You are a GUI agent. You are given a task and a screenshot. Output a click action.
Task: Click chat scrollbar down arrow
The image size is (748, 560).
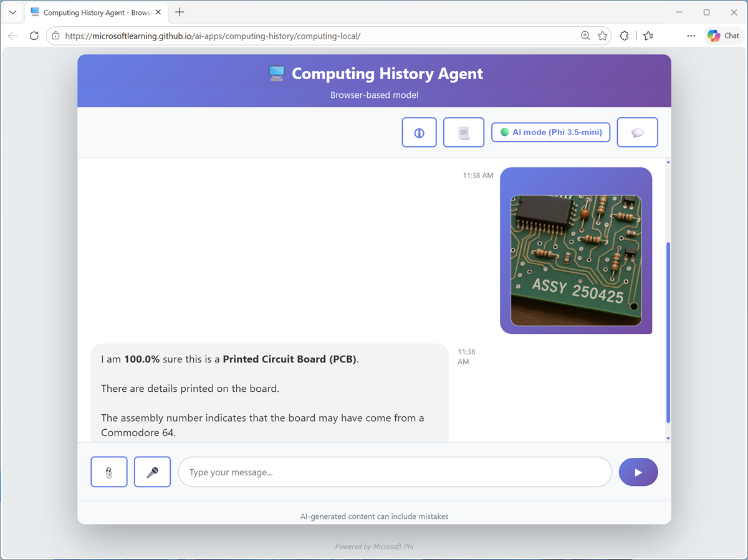(668, 439)
